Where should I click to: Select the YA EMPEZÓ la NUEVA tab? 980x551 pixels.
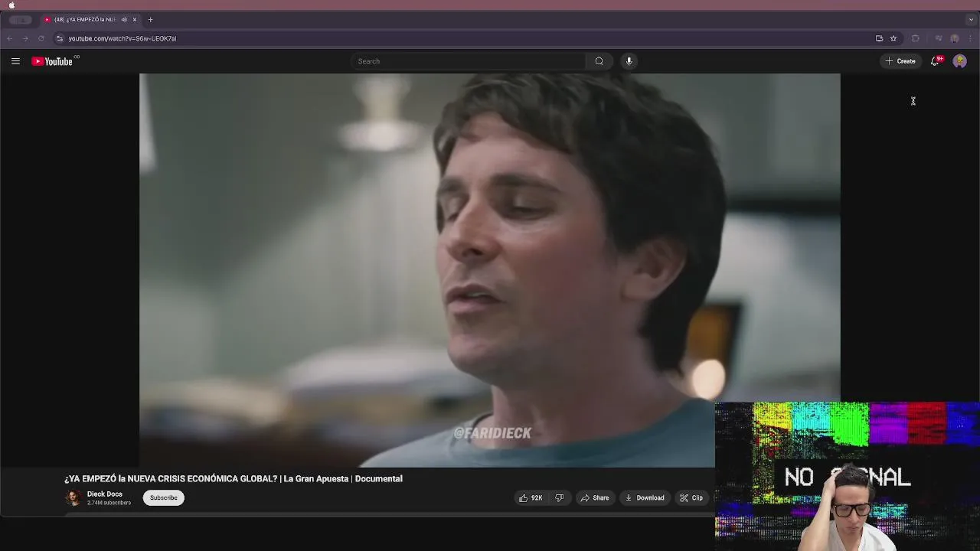pos(90,20)
